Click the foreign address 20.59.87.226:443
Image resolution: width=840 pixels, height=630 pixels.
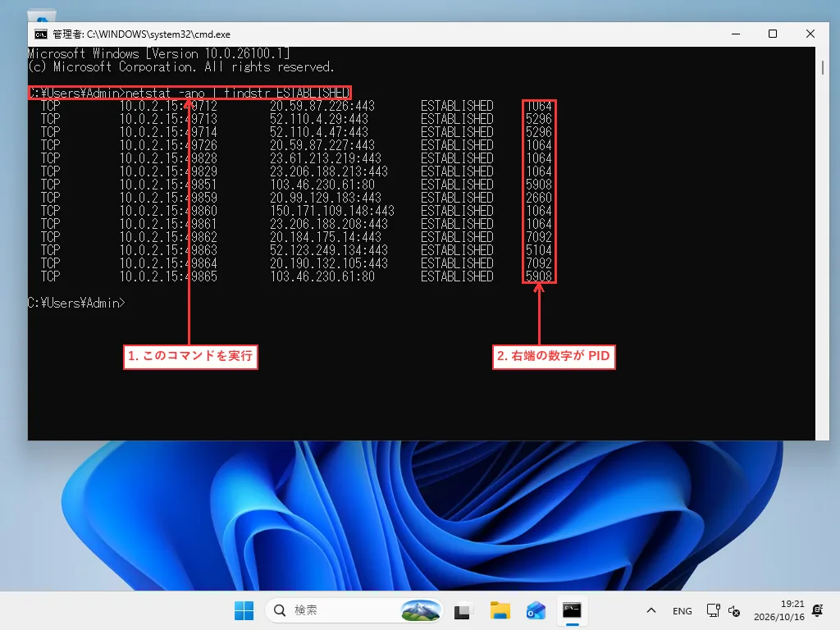pos(322,106)
